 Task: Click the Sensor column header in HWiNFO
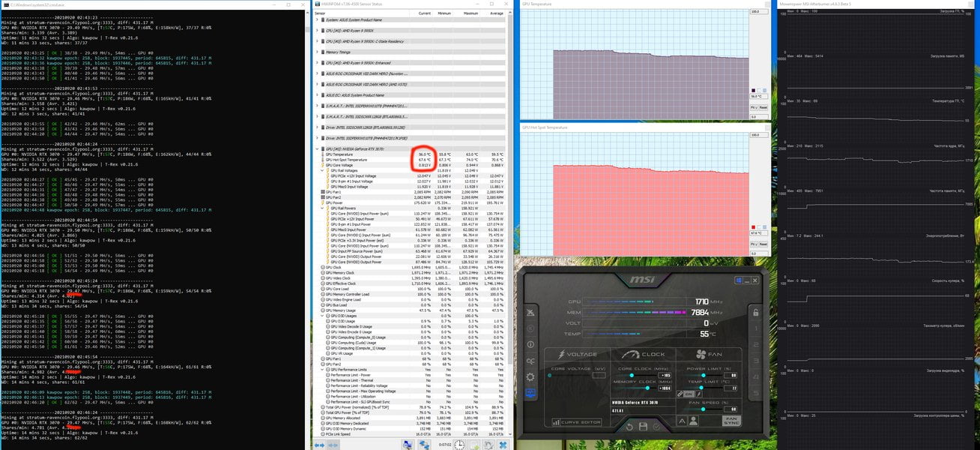tap(363, 13)
